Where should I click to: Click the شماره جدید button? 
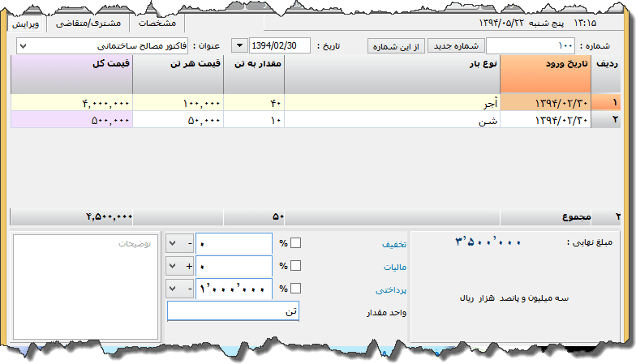coord(456,46)
